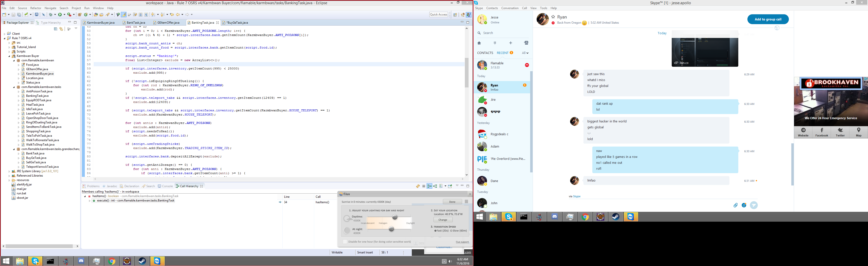The image size is (868, 266).
Task: Collapse the com.flamable.karmbwan.tasks package
Action: click(14, 87)
